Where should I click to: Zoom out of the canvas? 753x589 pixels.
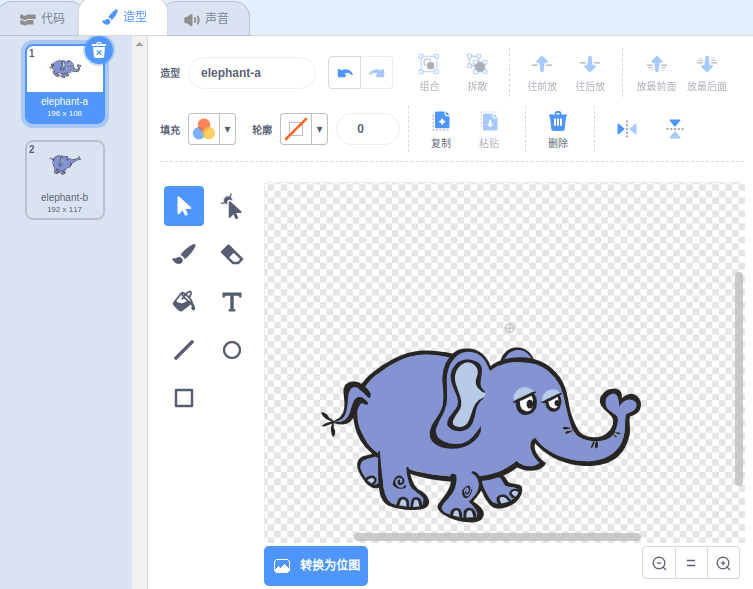659,563
